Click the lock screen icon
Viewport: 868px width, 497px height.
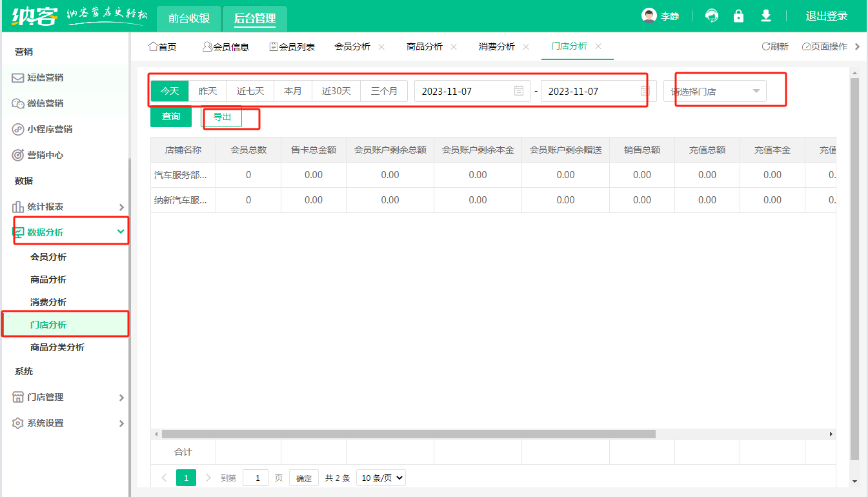[738, 15]
